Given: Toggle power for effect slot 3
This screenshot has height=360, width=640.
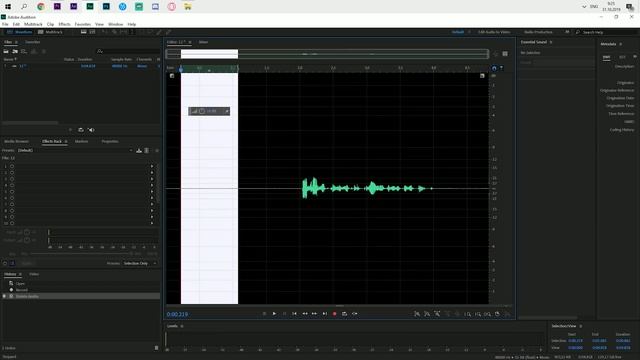Looking at the screenshot, I should (12, 179).
